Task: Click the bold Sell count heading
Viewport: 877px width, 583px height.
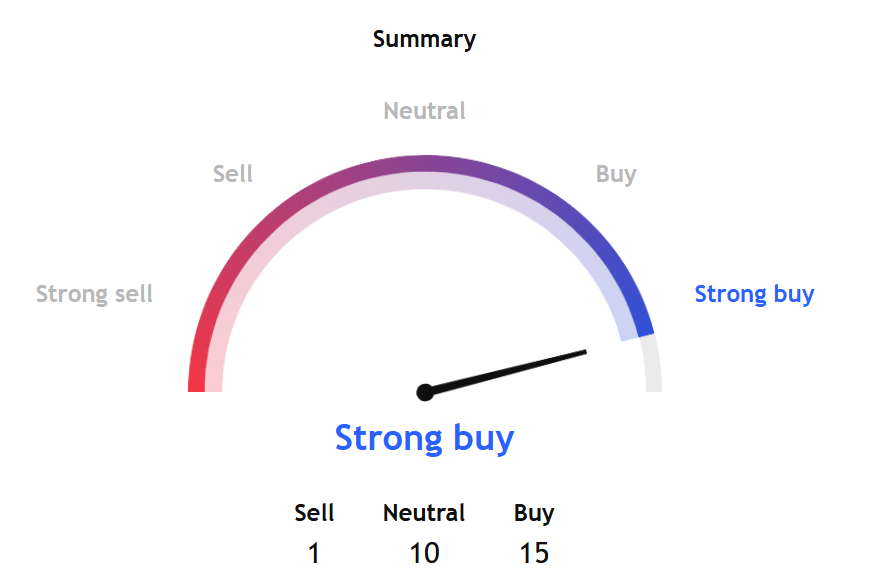Action: [314, 513]
